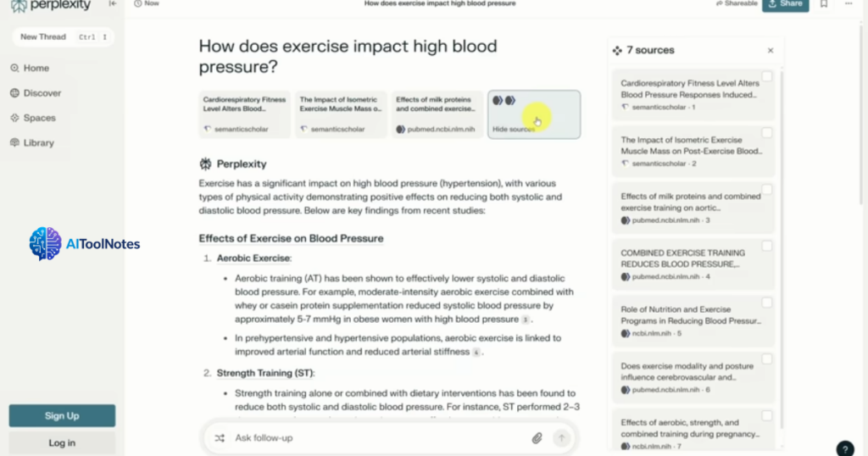This screenshot has width=868, height=456.
Task: Open the help question mark button
Action: click(844, 448)
